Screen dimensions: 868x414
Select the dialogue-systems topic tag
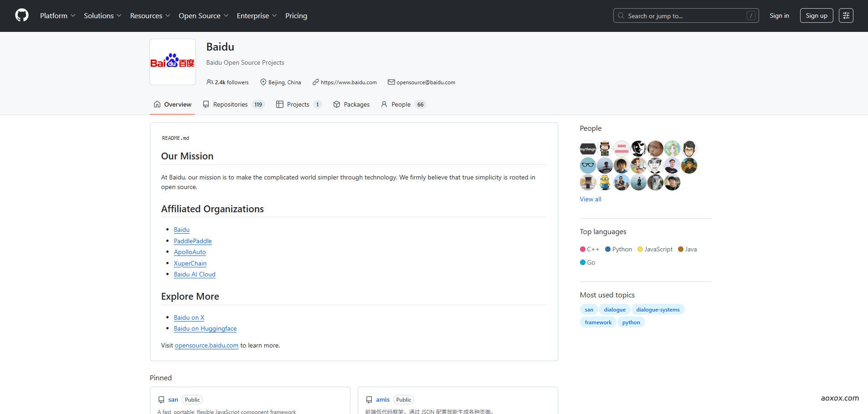(x=657, y=310)
